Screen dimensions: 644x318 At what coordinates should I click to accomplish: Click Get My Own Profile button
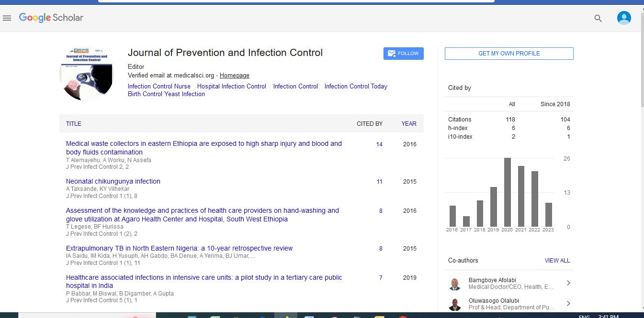pos(508,54)
